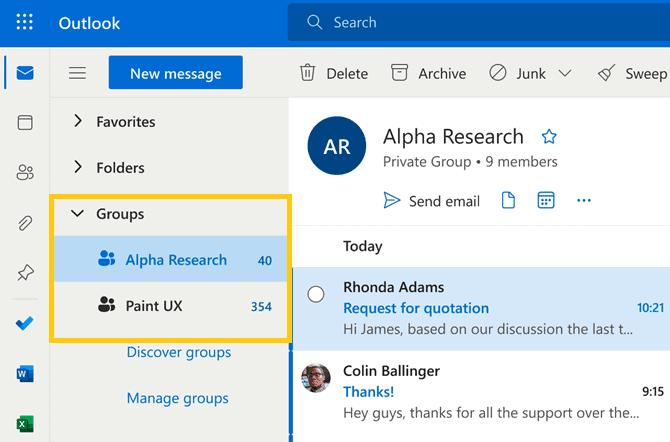Click the pin icon in the sidebar
670x442 pixels.
coord(25,273)
